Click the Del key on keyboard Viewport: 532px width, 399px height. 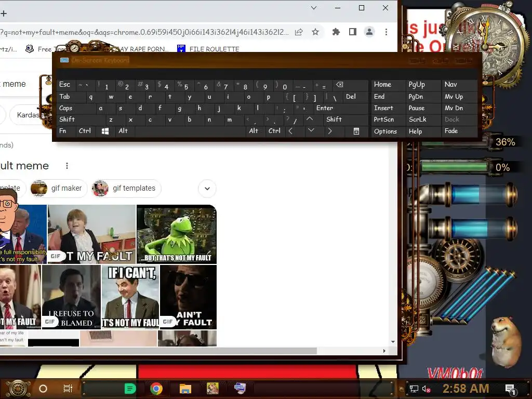[x=355, y=97]
